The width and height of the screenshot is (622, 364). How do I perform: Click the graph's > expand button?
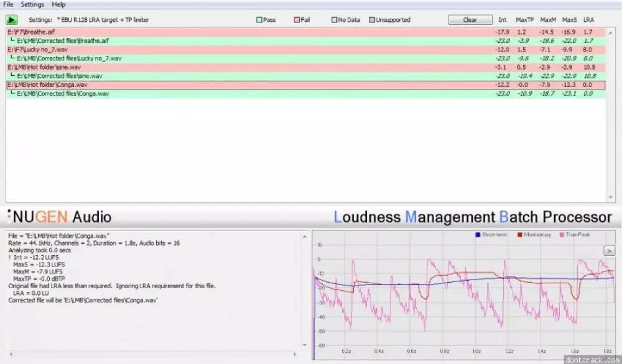[610, 251]
